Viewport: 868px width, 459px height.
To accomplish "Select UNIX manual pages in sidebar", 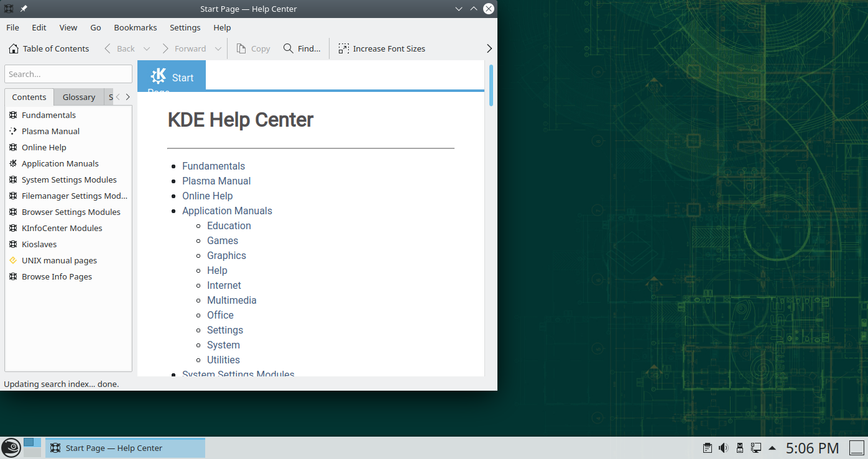I will tap(59, 260).
